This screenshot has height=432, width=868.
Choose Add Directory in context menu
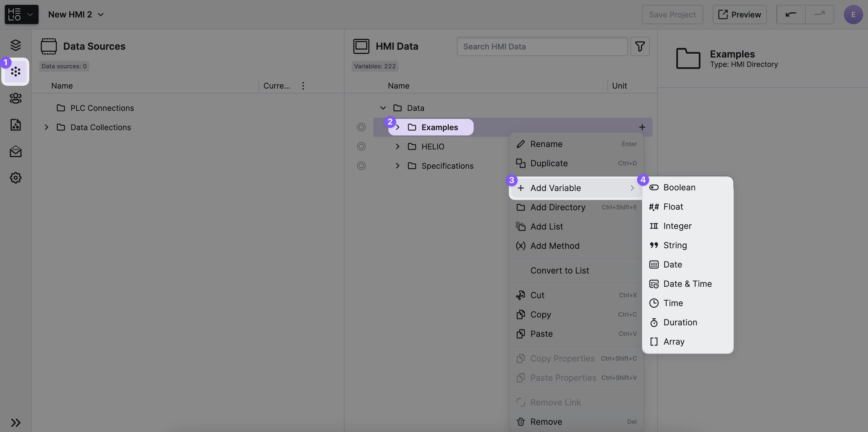558,207
